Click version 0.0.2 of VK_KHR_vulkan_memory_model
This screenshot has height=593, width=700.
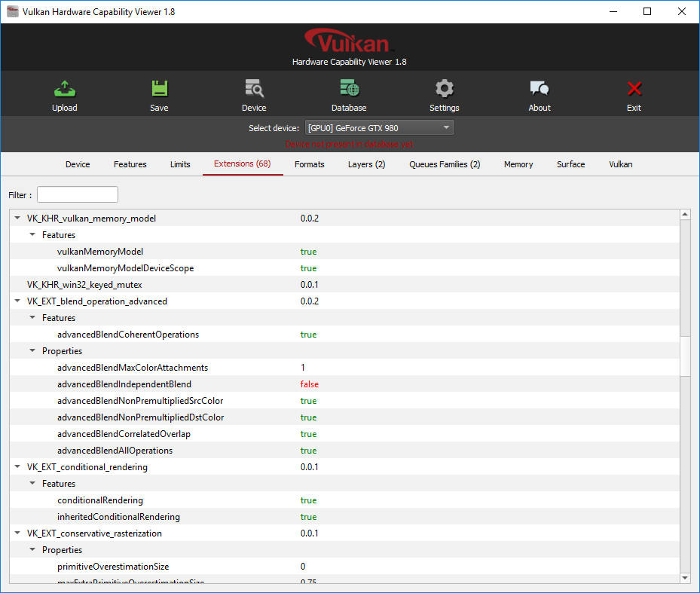point(310,219)
